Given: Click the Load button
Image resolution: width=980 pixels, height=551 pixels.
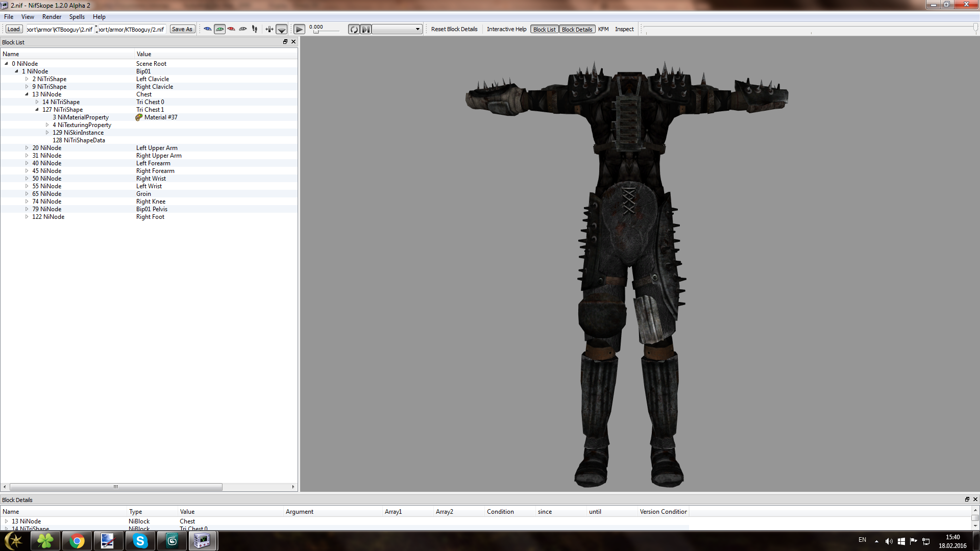Looking at the screenshot, I should coord(14,29).
